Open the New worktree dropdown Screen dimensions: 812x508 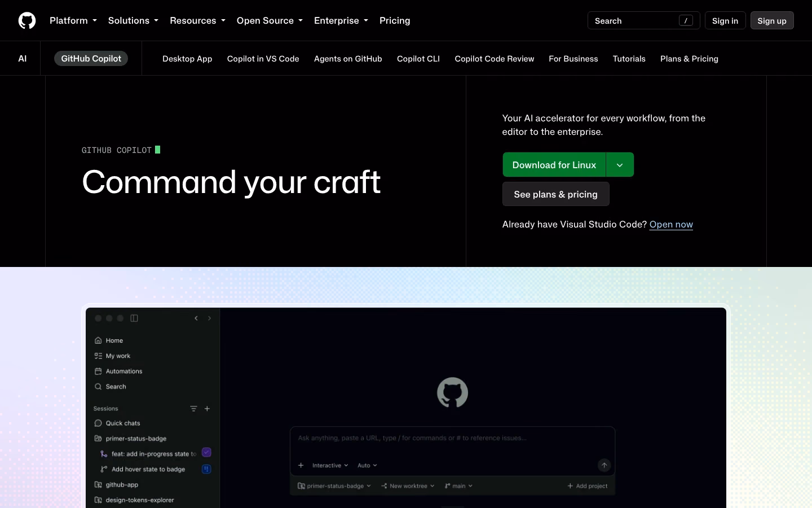(x=408, y=486)
